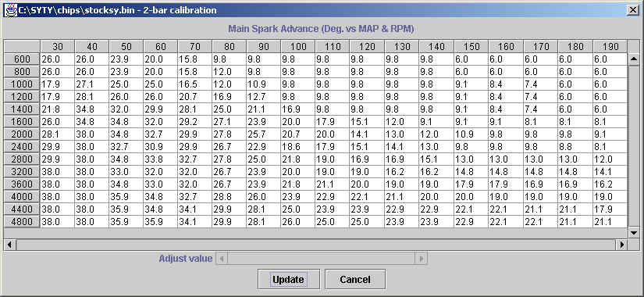The height and width of the screenshot is (297, 644).
Task: Select cell 28.1 in row 2000, column 30
Action: [x=58, y=134]
